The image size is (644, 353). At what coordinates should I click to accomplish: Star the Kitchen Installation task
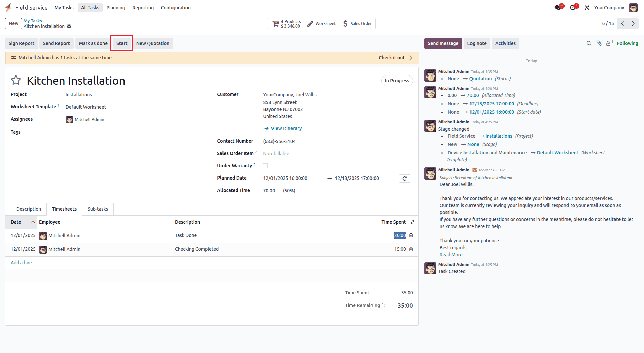click(16, 80)
